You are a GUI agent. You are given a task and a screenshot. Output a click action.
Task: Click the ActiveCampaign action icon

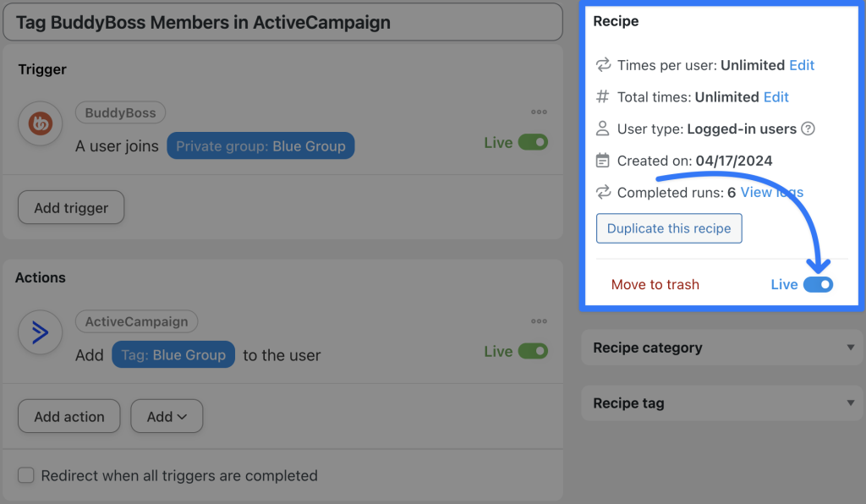point(40,332)
